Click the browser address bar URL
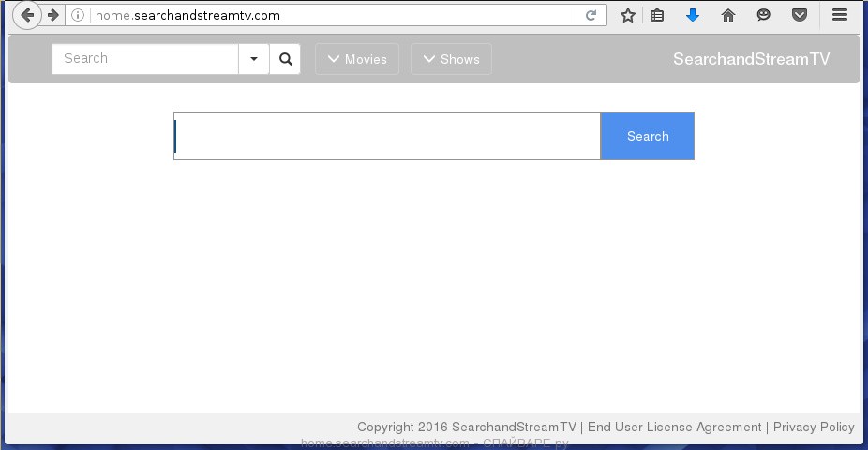Viewport: 868px width, 450px height. click(x=187, y=15)
